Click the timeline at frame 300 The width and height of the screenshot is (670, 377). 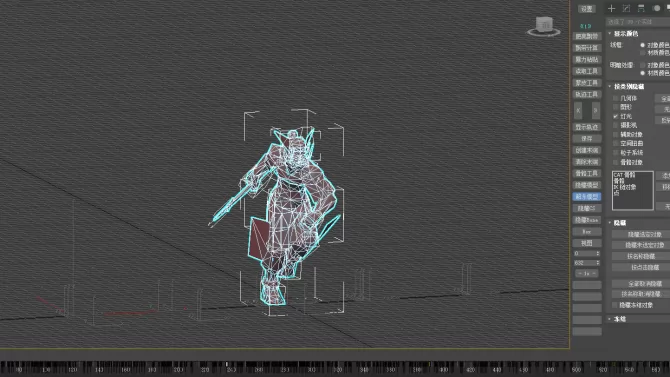(311, 369)
